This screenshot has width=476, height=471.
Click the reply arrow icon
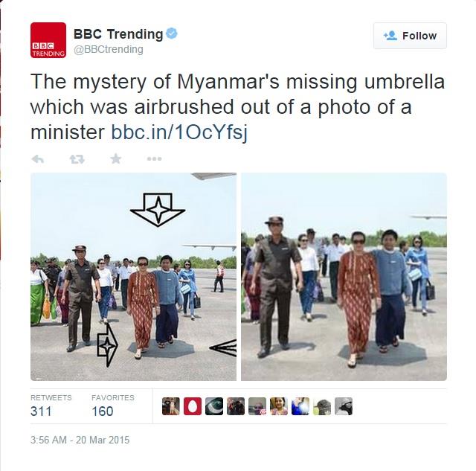pos(38,158)
